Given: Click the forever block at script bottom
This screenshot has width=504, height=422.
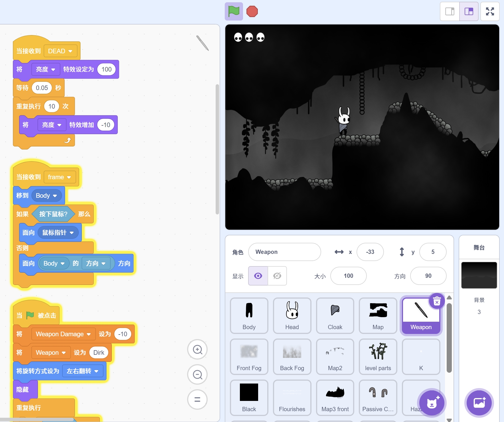Looking at the screenshot, I should 29,408.
